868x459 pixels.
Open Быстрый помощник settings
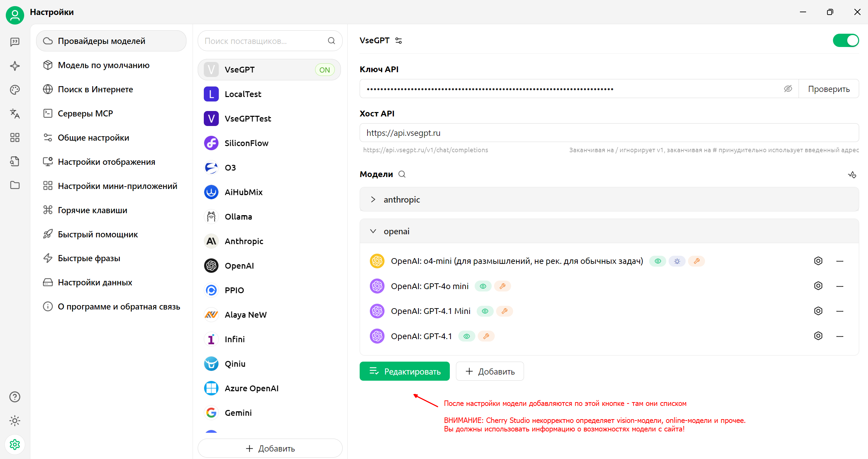click(x=111, y=234)
